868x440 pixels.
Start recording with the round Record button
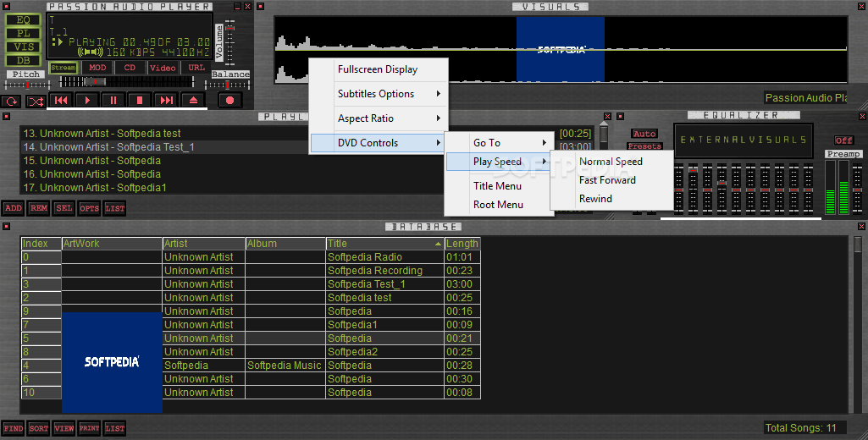coord(229,100)
